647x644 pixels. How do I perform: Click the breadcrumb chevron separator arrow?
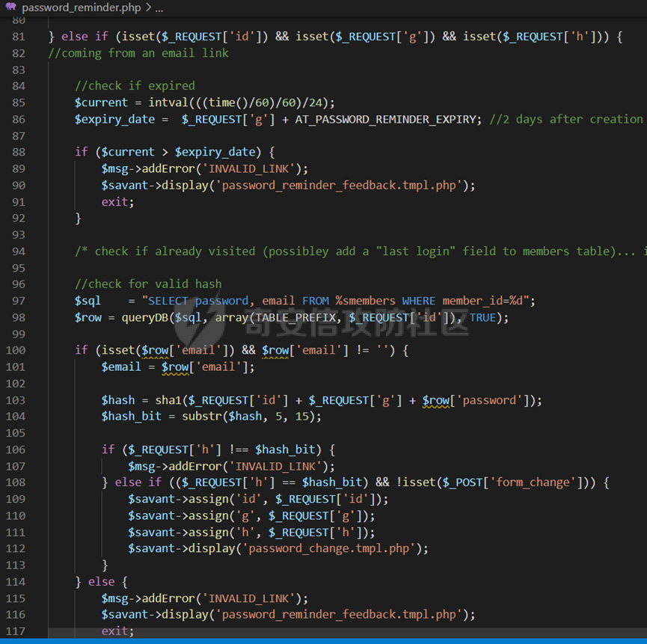click(147, 7)
